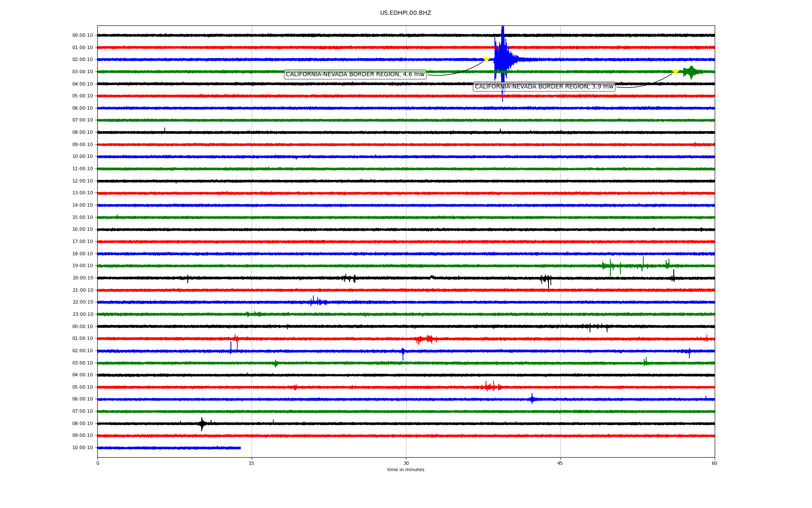
Task: Click the topmost 00:00:10 trace label
Action: (82, 36)
